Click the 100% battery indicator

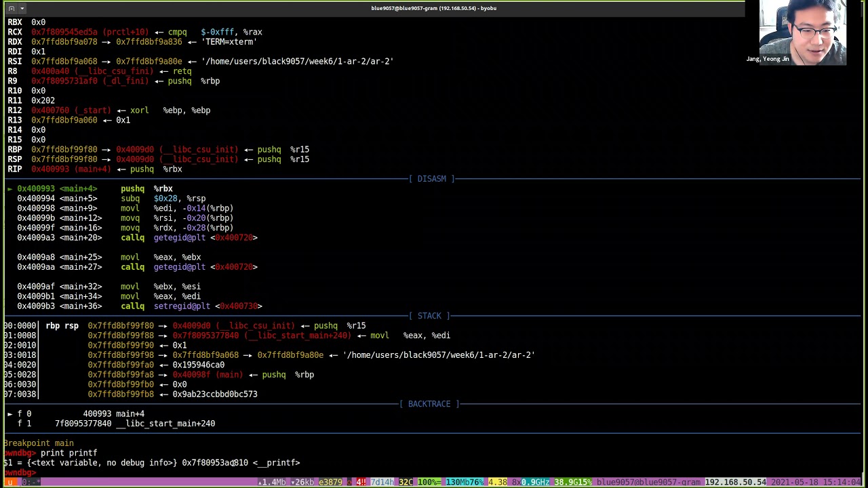click(x=429, y=482)
